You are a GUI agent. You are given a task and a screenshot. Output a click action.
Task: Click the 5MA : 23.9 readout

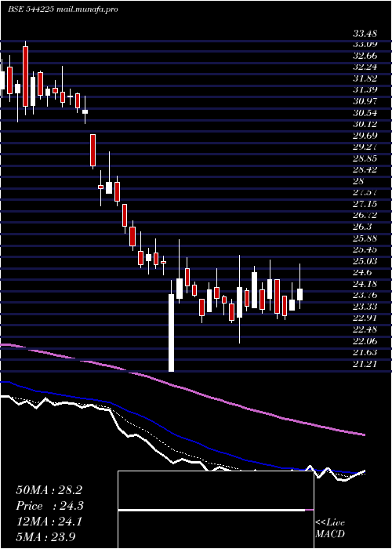(x=45, y=537)
